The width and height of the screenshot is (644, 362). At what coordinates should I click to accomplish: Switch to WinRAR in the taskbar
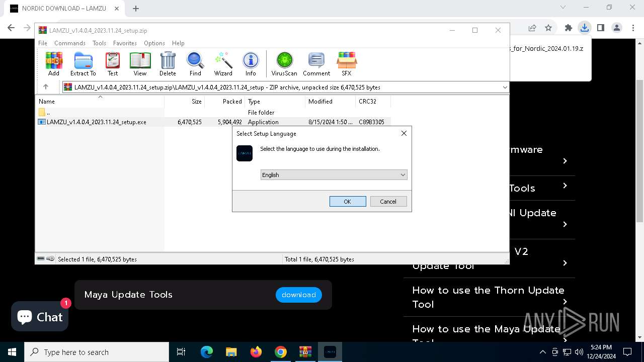point(305,352)
